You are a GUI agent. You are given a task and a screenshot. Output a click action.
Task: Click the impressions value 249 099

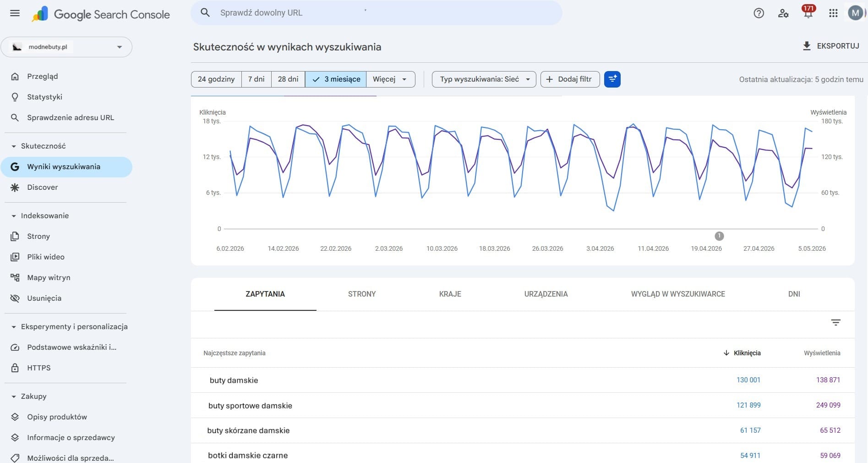coord(828,405)
